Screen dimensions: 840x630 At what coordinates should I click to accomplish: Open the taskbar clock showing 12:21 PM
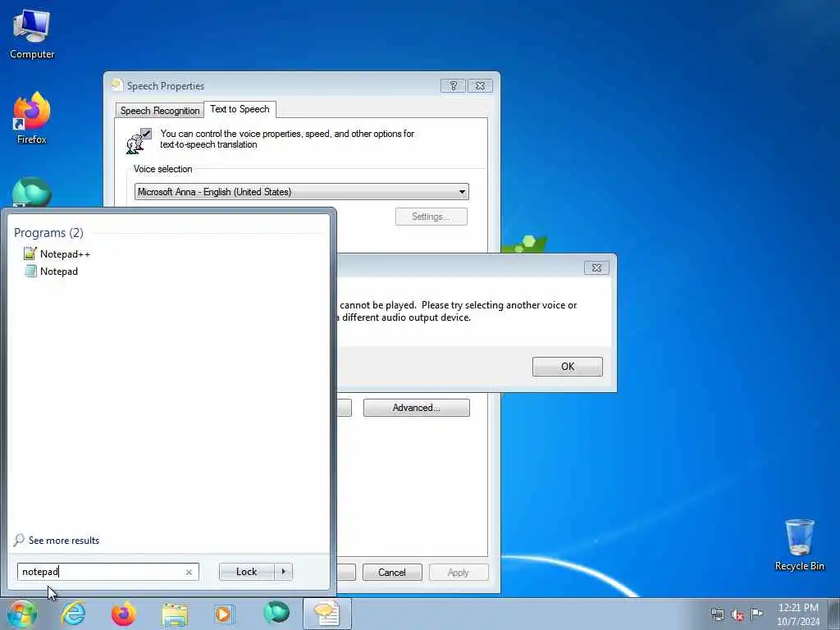coord(798,614)
